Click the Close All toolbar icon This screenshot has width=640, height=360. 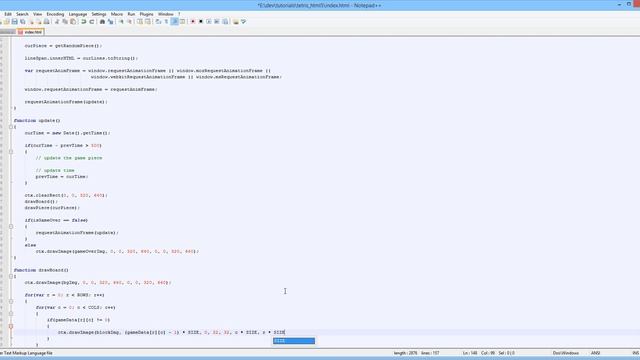(39, 22)
